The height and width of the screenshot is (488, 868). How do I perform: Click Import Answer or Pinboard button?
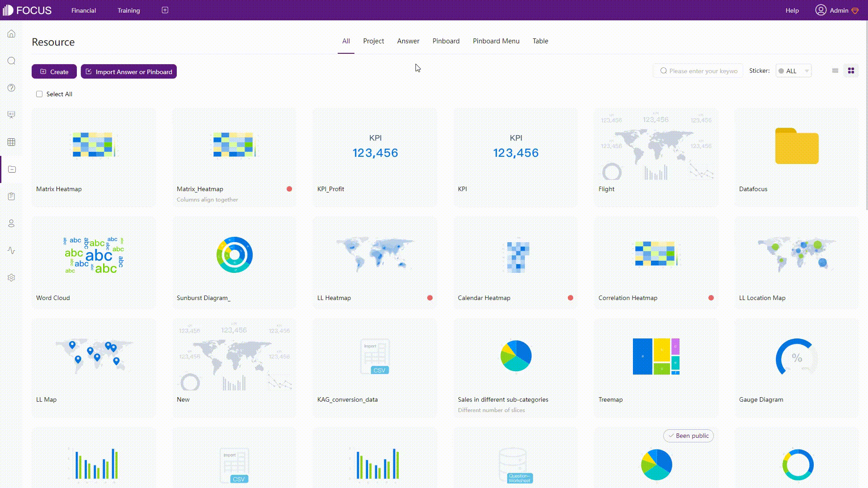(x=129, y=71)
